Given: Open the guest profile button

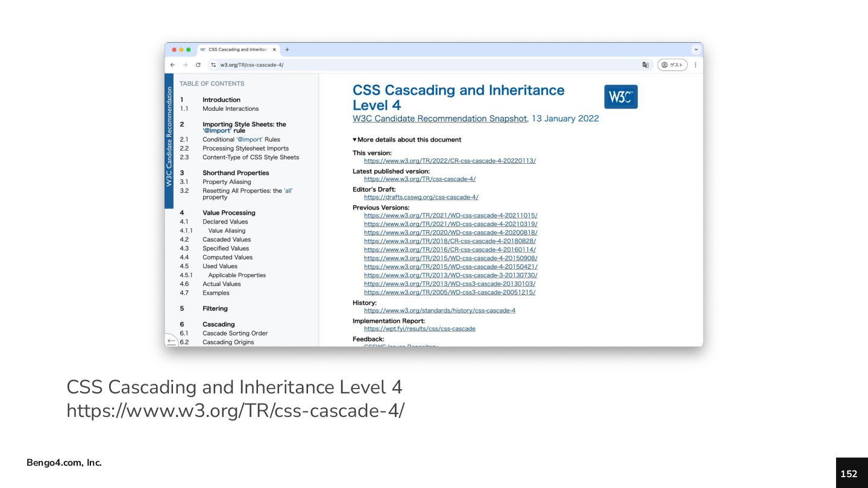Looking at the screenshot, I should click(672, 65).
